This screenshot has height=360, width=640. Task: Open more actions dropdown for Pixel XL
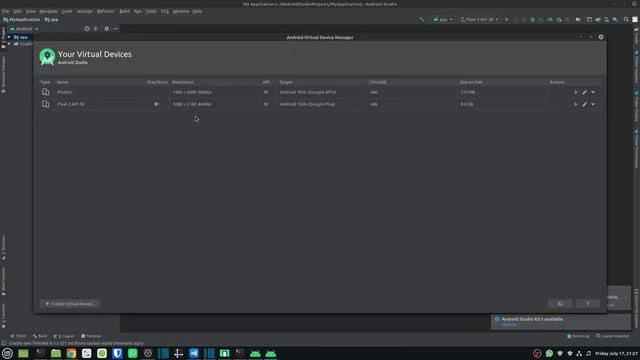point(593,92)
